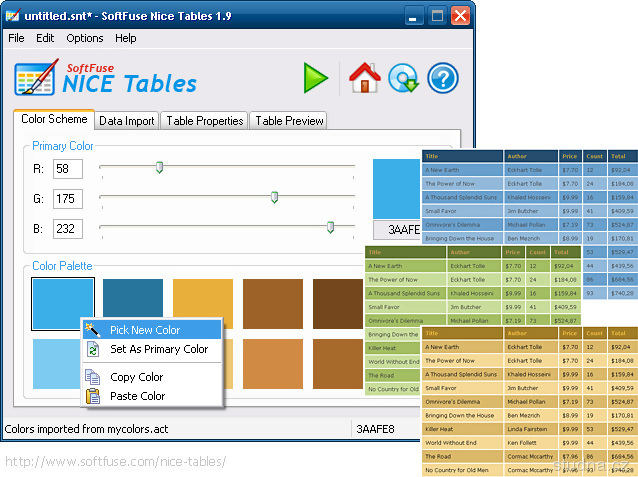Open the File menu
Image resolution: width=638 pixels, height=477 pixels.
(x=16, y=38)
